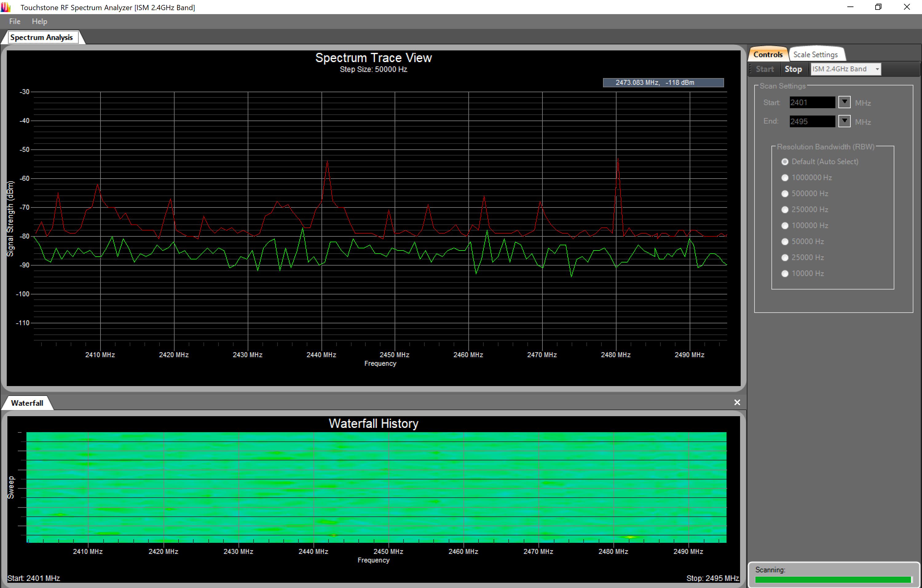
Task: Switch to the Scale Settings tab
Action: tap(816, 54)
